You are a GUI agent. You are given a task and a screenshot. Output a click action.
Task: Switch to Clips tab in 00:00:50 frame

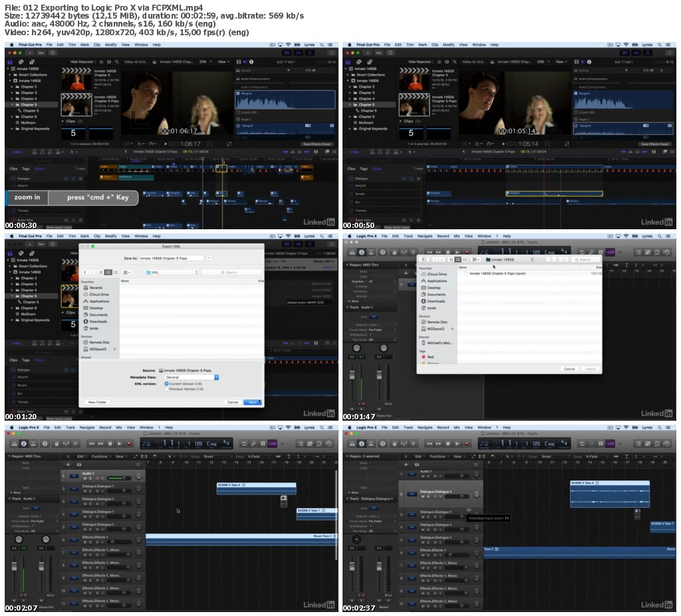[x=351, y=169]
